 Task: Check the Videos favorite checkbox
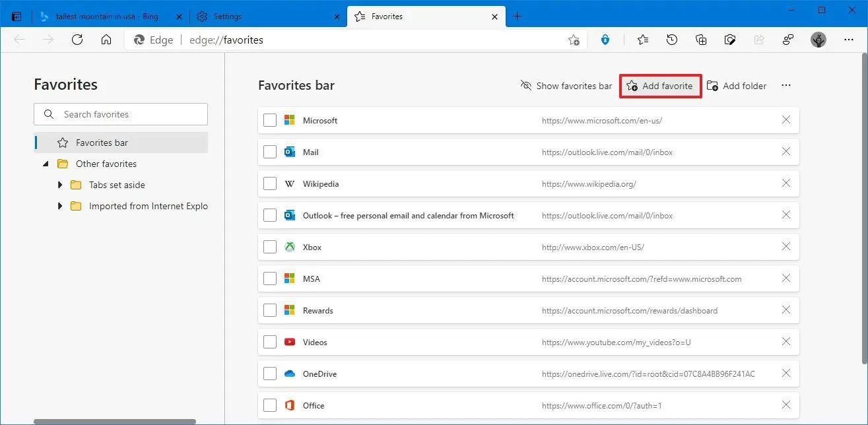(x=269, y=342)
